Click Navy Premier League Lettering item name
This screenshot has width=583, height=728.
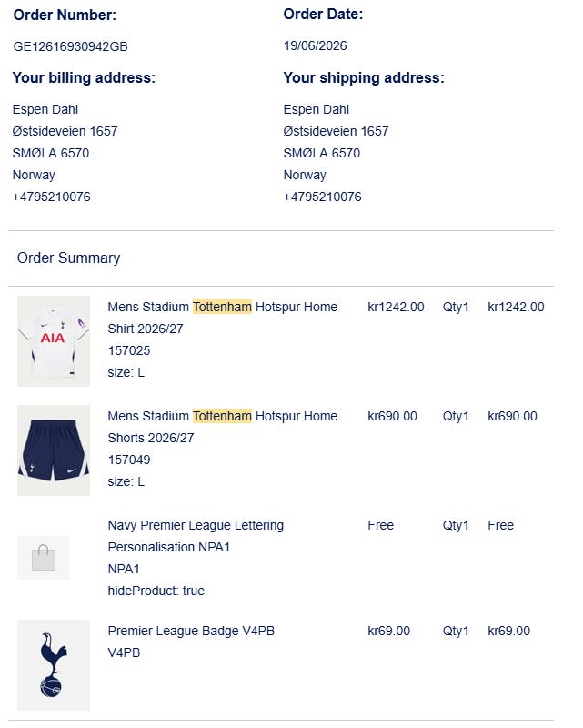point(196,536)
